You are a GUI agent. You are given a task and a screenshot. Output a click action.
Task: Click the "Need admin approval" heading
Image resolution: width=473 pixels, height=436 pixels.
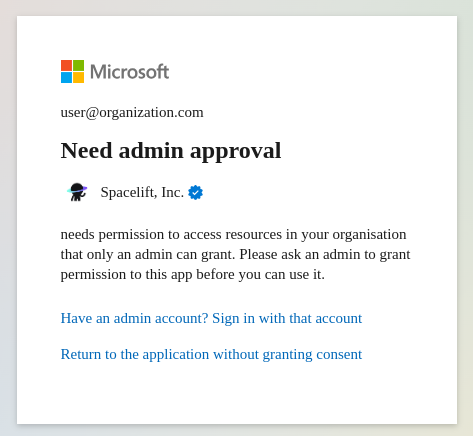[x=171, y=151]
